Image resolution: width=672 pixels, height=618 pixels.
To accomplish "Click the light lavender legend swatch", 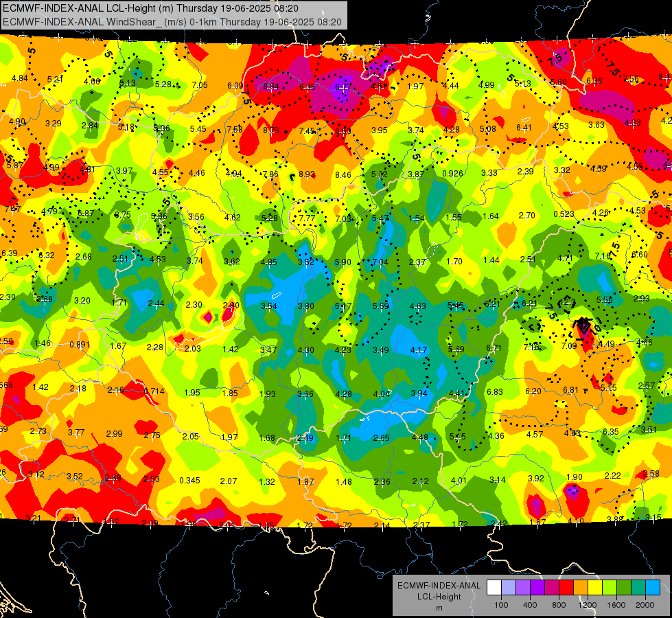I will click(x=509, y=588).
